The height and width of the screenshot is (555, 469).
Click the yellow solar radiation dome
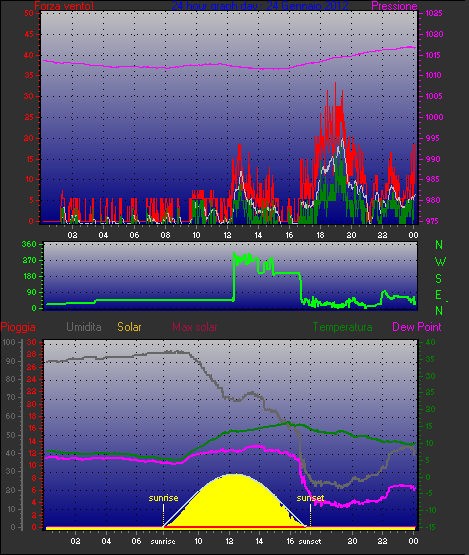pos(235,503)
